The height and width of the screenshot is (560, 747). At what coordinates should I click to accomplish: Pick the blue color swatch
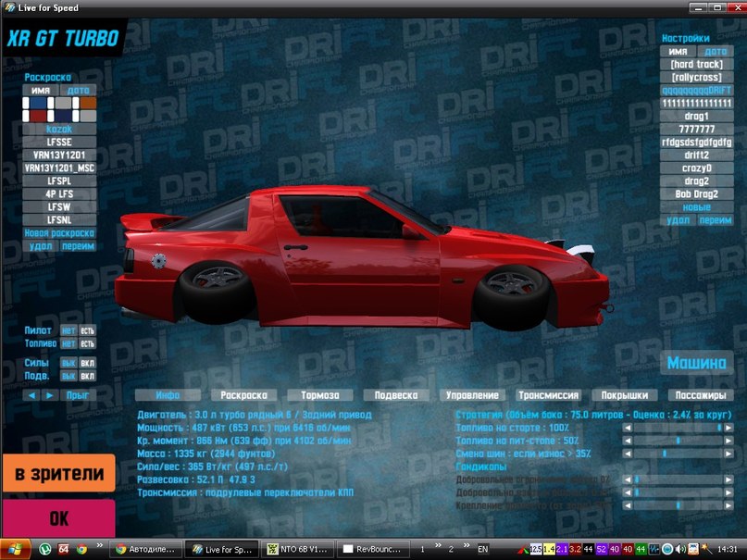pos(38,103)
